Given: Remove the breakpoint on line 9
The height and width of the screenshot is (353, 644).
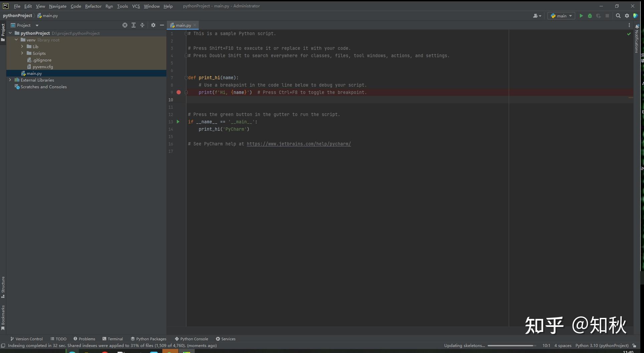Looking at the screenshot, I should coord(179,92).
